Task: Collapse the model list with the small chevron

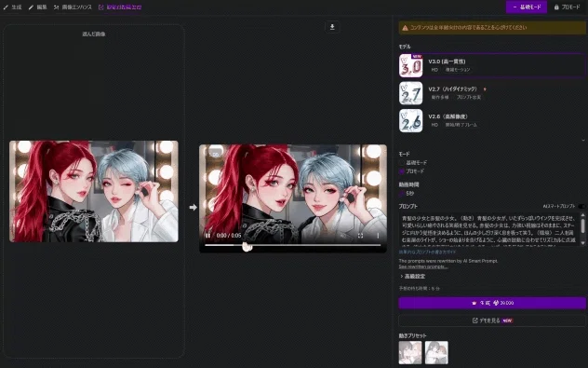Action: (582, 140)
